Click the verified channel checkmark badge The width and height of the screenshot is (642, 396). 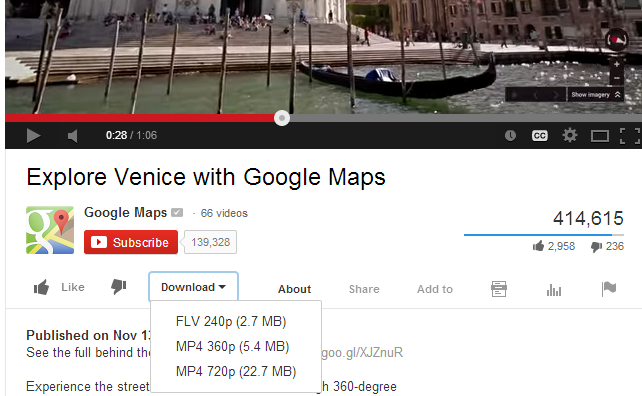[x=177, y=213]
